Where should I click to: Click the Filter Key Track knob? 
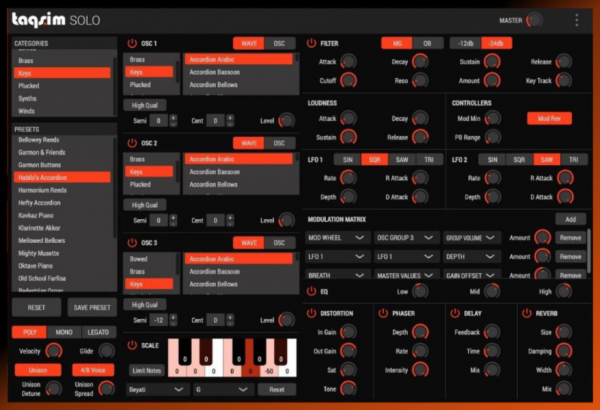pos(564,80)
